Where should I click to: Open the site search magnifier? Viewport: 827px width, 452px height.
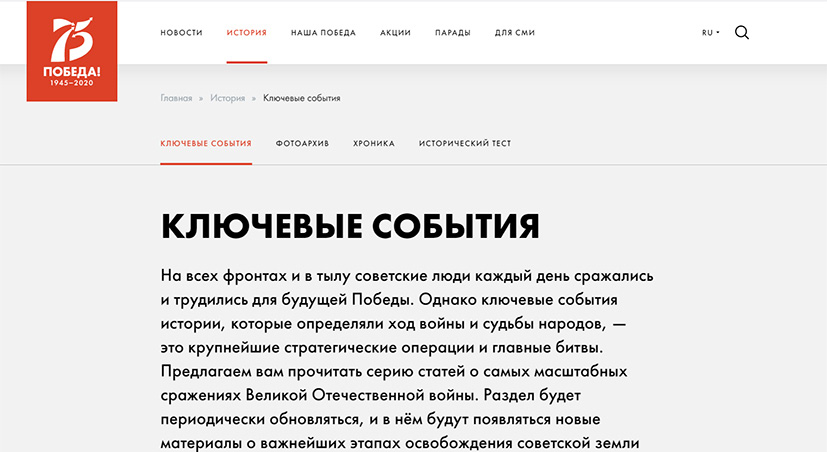click(x=742, y=33)
